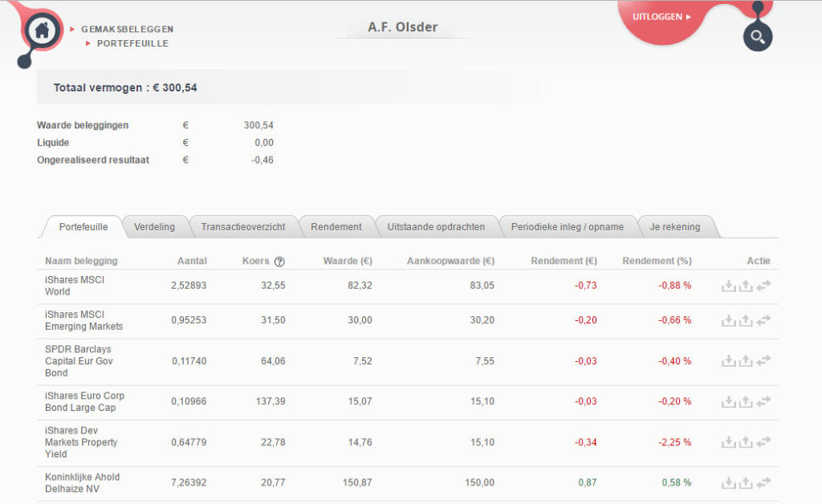Open the search magnifier icon
The width and height of the screenshot is (822, 504).
(x=758, y=37)
